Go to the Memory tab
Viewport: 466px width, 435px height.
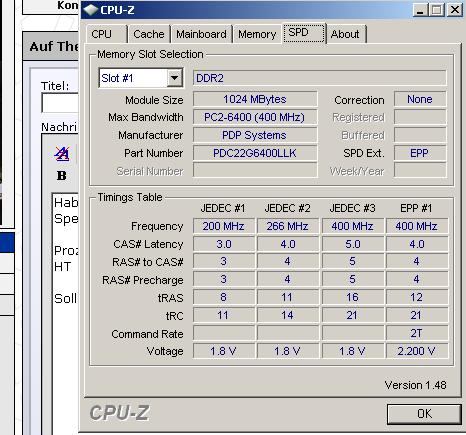pos(257,34)
